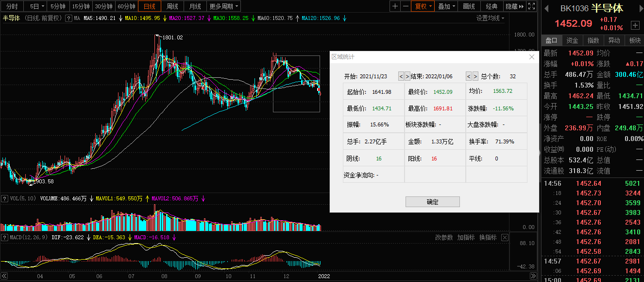The height and width of the screenshot is (282, 644).
Task: Toggle the 画线 drawing mode
Action: (469, 6)
